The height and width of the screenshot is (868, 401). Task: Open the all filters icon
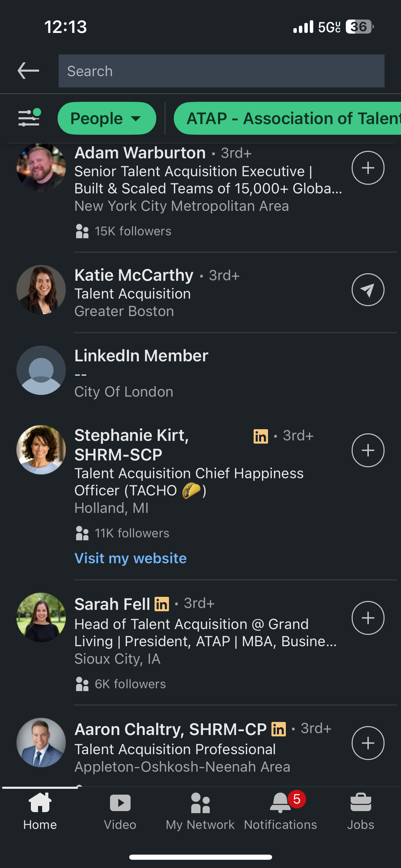29,118
